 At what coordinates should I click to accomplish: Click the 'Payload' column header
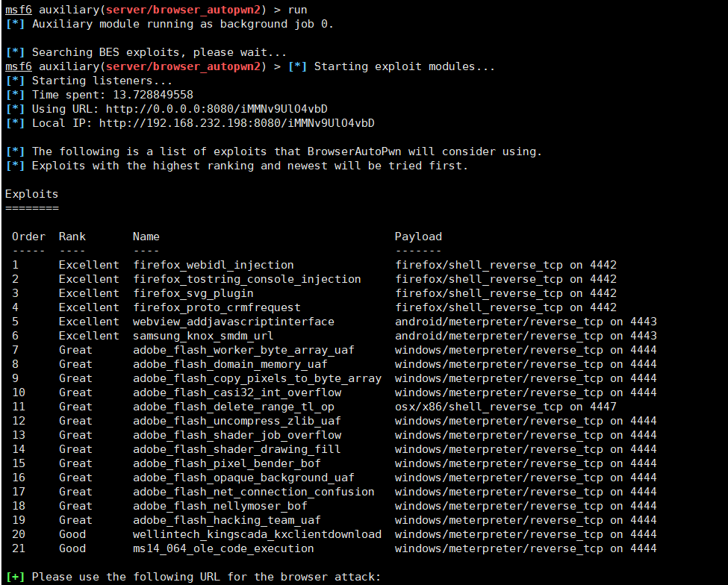418,237
